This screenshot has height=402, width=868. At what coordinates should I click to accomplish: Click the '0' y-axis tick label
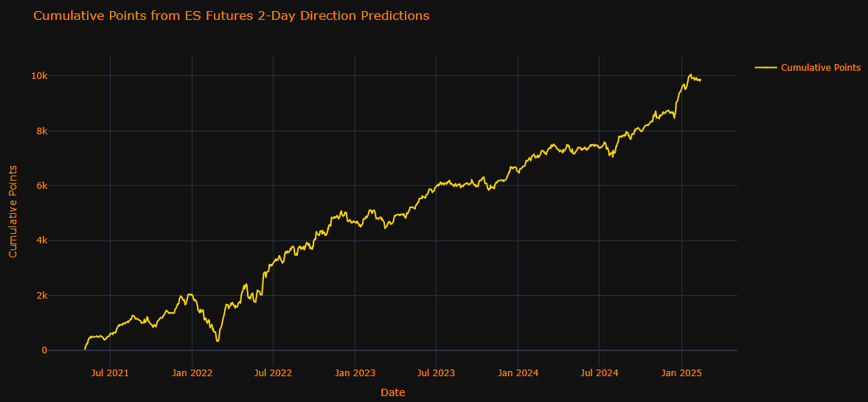pyautogui.click(x=44, y=350)
